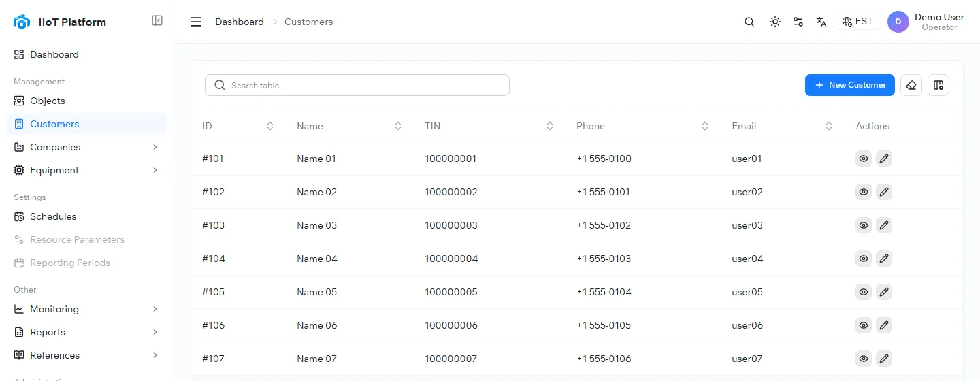Viewport: 980px width, 381px height.
Task: Open Dashboard in the sidebar
Action: click(86, 54)
